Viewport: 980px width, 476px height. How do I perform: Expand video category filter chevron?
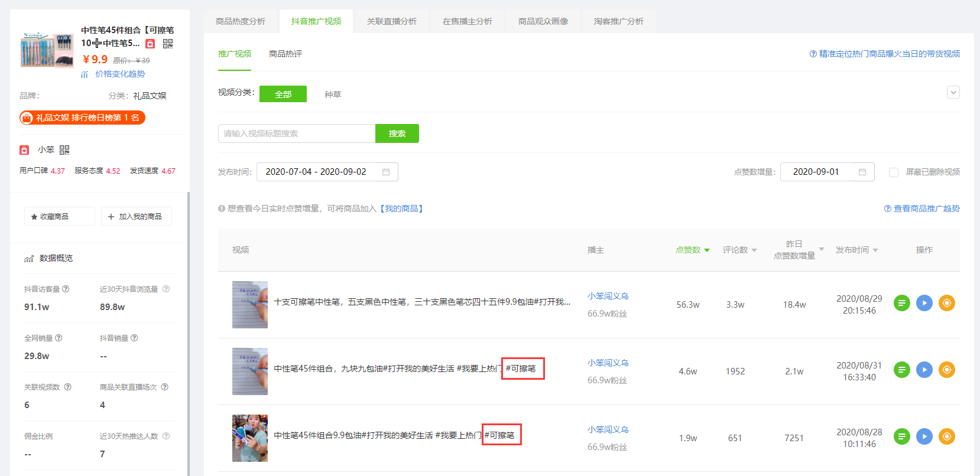coord(953,92)
